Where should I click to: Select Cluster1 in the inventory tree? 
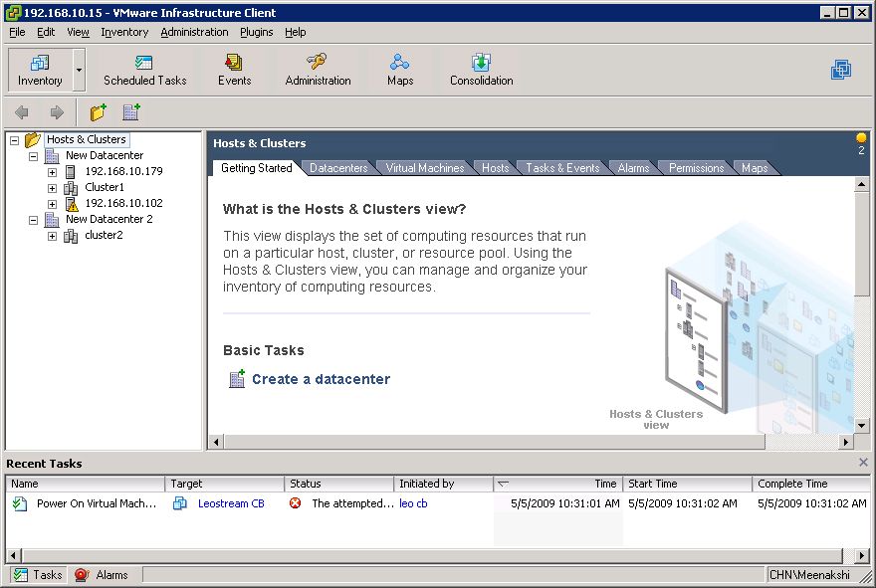(x=105, y=187)
